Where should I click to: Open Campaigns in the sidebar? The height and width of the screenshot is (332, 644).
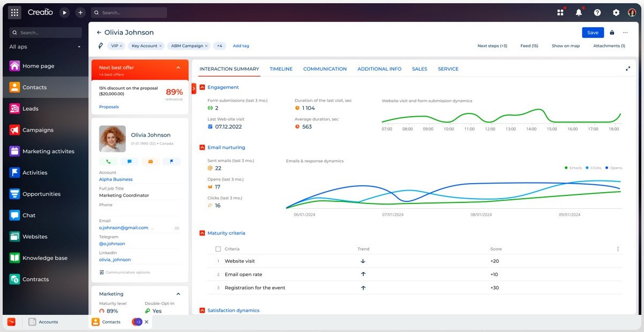pyautogui.click(x=45, y=130)
